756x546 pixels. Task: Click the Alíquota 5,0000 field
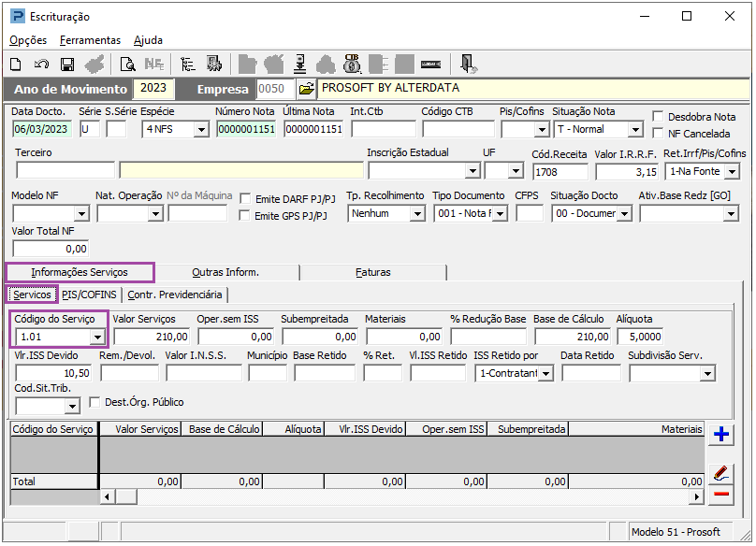click(x=639, y=337)
